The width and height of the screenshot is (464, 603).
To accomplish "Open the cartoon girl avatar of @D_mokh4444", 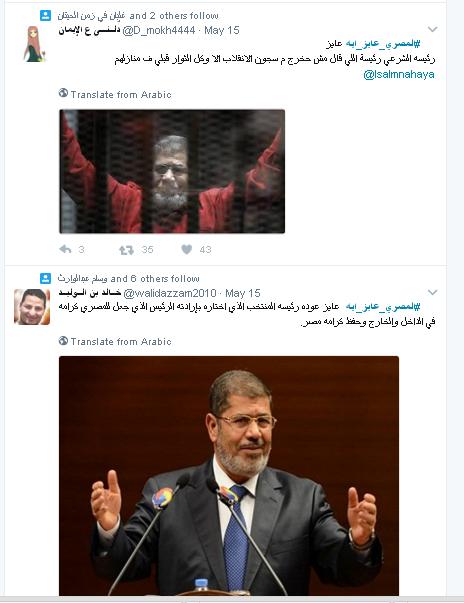I will pyautogui.click(x=34, y=44).
